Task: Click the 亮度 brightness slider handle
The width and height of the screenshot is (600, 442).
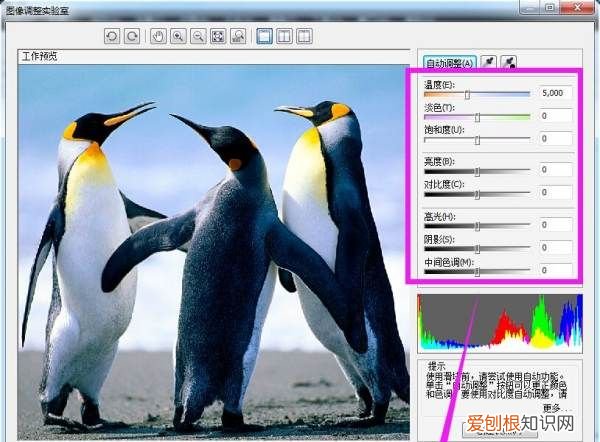Action: coord(477,171)
